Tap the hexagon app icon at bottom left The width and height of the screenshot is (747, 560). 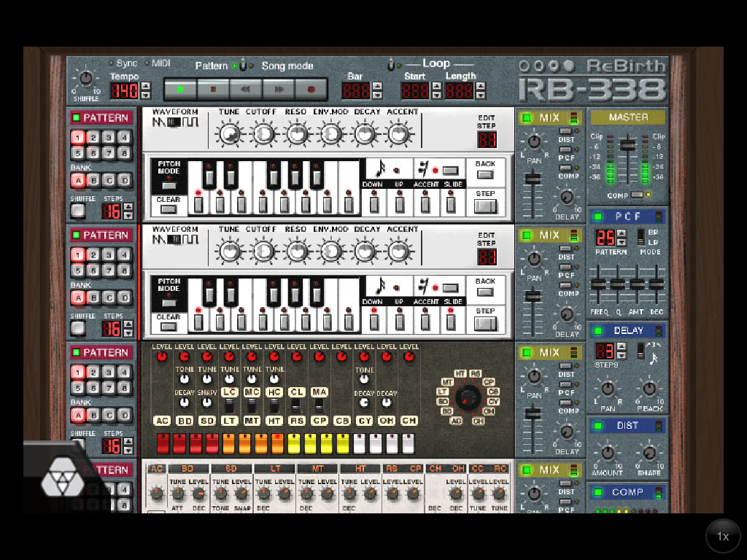pyautogui.click(x=61, y=478)
